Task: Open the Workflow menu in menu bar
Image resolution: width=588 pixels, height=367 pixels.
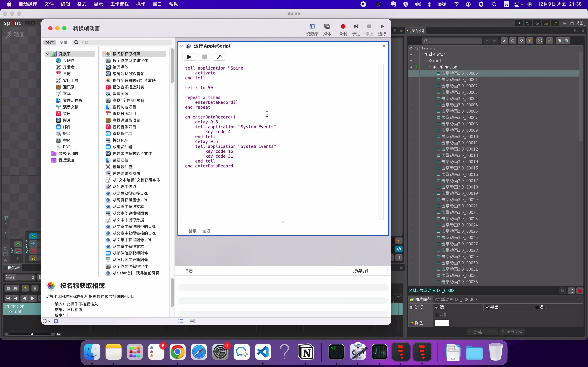Action: click(119, 4)
